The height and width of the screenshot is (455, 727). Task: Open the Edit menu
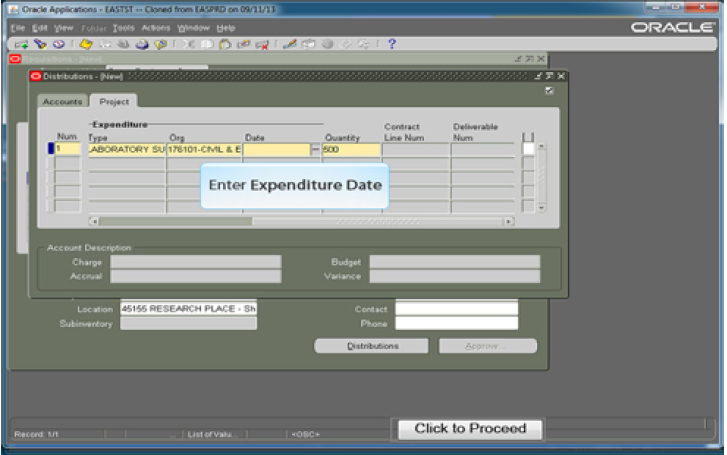pyautogui.click(x=39, y=28)
